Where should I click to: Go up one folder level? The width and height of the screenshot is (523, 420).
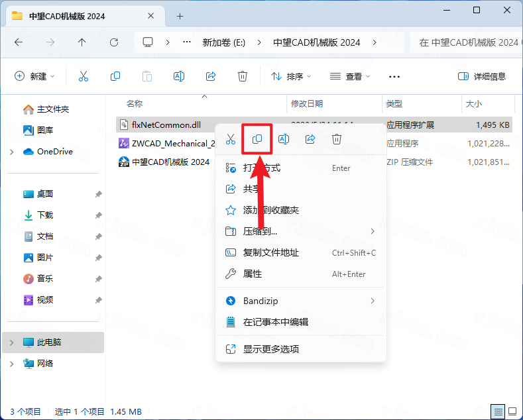82,42
